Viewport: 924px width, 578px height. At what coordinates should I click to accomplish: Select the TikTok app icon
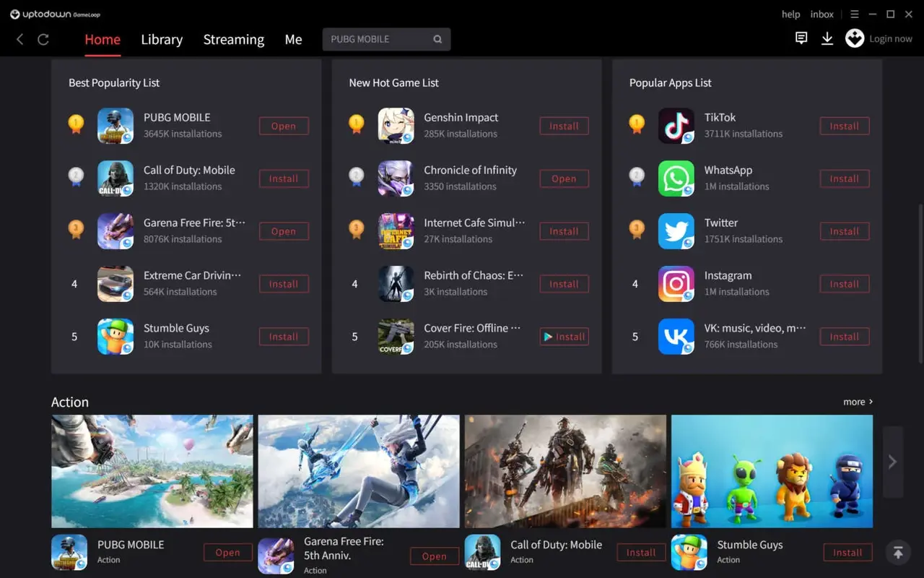click(x=676, y=125)
